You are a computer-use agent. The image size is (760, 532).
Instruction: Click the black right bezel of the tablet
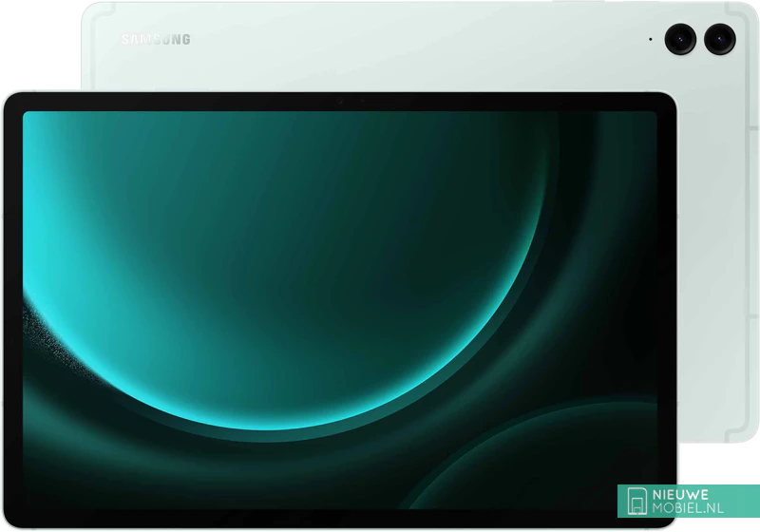point(665,285)
